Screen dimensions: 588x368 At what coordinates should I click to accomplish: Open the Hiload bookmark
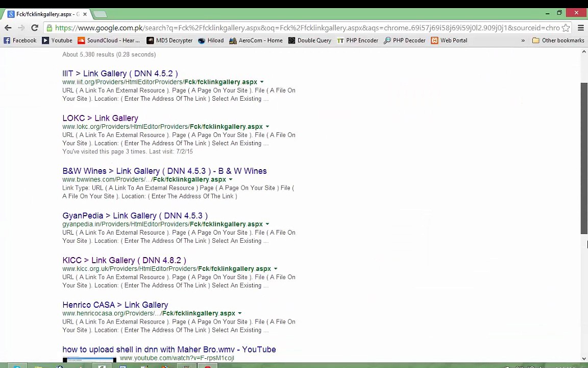tap(211, 40)
